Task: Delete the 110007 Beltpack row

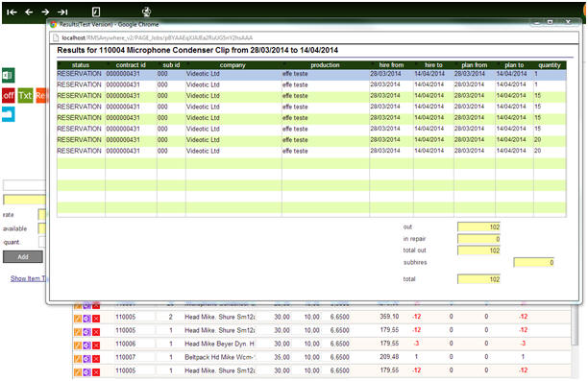Action: tap(96, 359)
